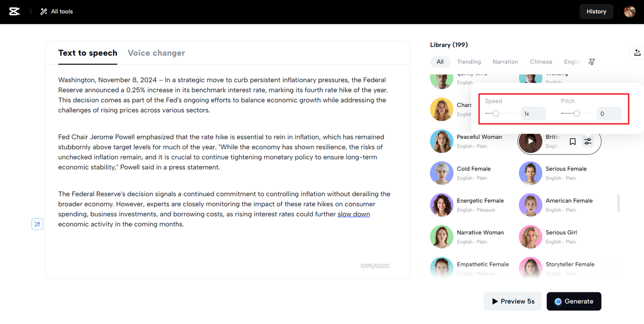Click the add custom voice icon
This screenshot has width=644, height=324.
coord(637,52)
